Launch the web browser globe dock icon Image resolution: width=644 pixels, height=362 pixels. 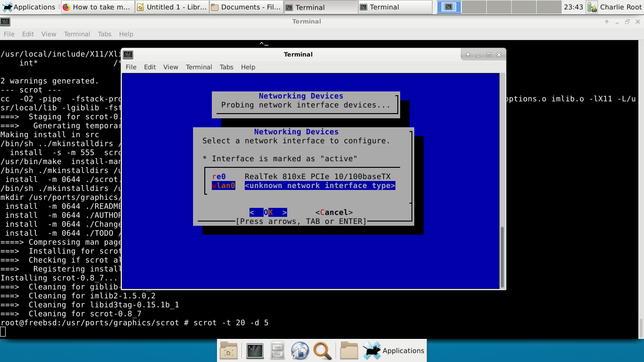click(300, 351)
